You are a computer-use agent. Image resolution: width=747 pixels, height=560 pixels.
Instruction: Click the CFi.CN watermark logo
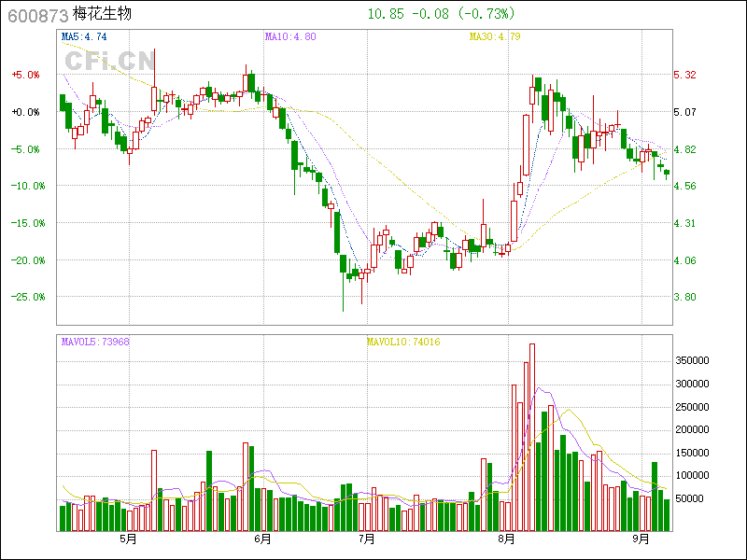(x=108, y=61)
